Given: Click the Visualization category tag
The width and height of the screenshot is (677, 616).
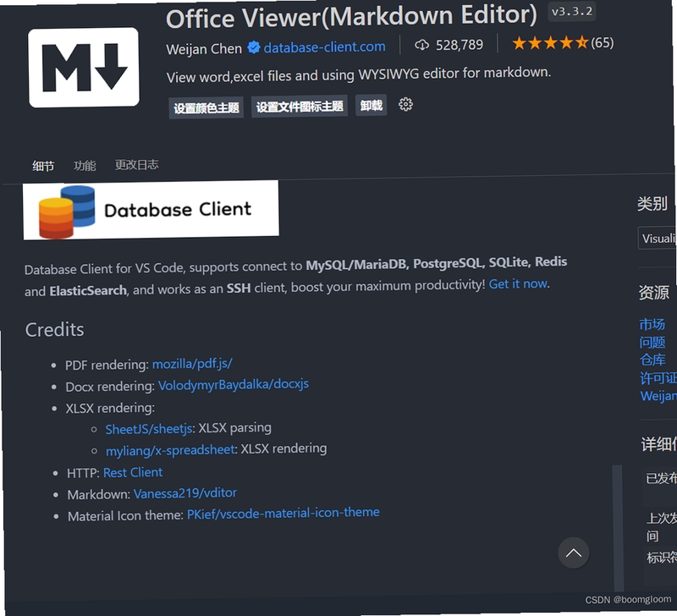Looking at the screenshot, I should tap(658, 239).
